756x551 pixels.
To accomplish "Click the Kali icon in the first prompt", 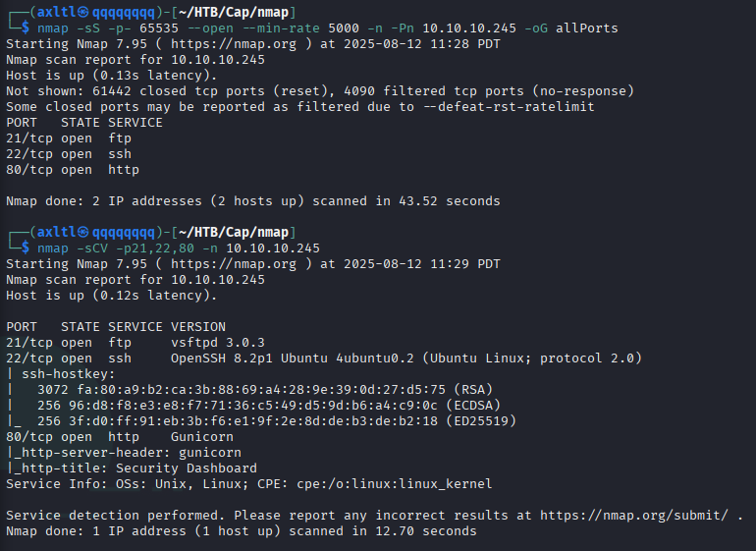I will click(83, 12).
